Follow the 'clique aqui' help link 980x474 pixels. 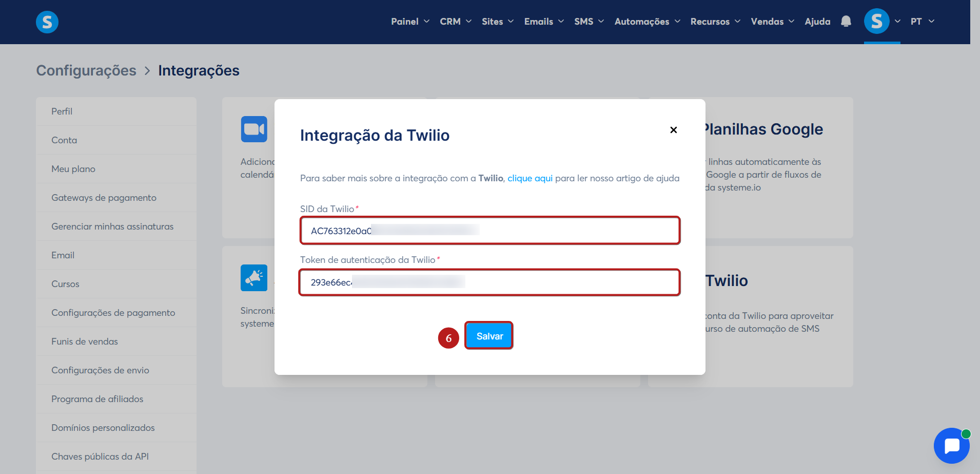[x=530, y=178]
